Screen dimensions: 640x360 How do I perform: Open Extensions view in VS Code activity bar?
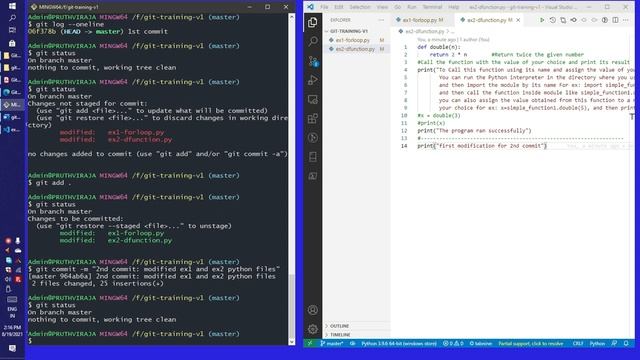click(313, 118)
